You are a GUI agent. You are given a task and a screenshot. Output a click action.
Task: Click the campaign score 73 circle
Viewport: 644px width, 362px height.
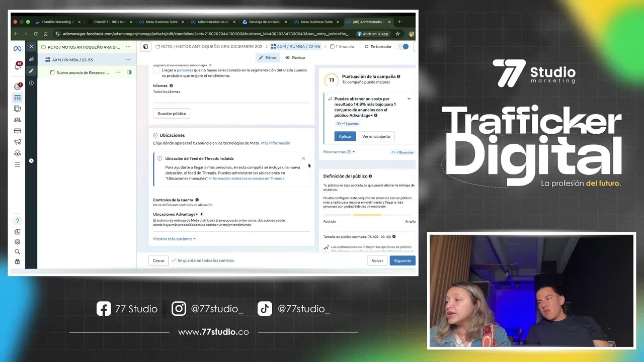(x=332, y=80)
